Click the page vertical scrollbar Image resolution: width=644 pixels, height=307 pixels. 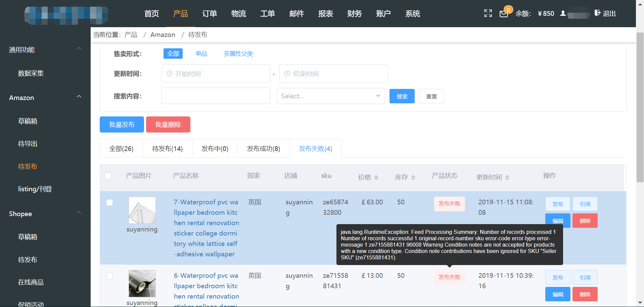(640, 107)
